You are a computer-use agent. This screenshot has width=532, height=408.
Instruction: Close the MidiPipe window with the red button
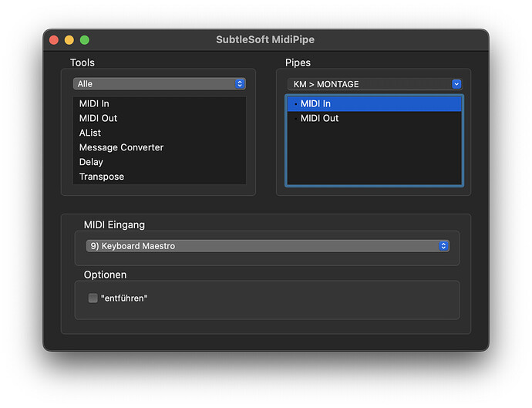click(54, 40)
